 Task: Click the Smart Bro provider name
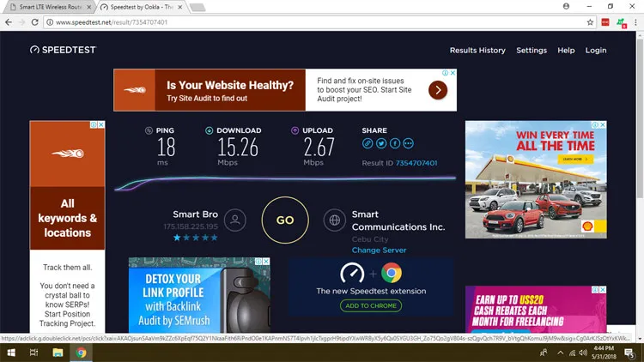coord(195,214)
